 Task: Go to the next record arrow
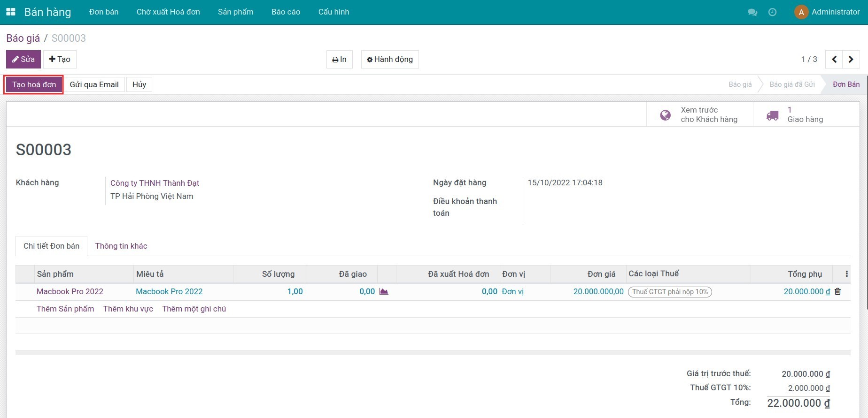click(x=851, y=60)
